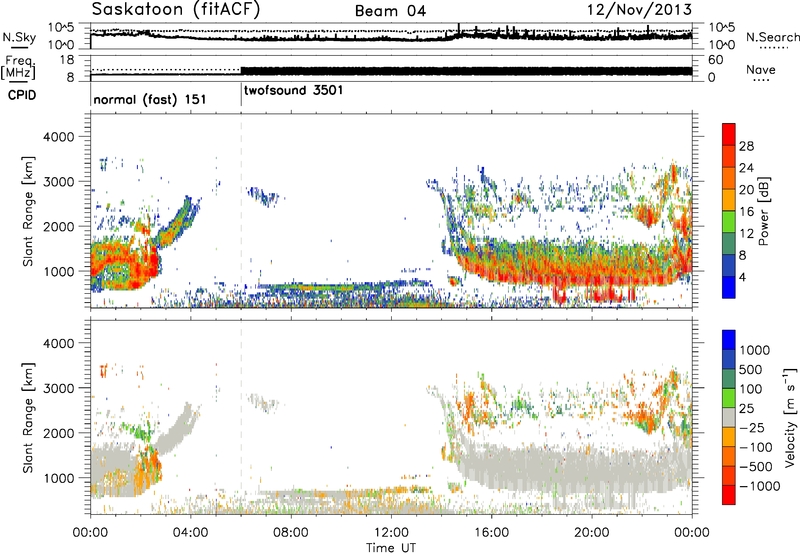Click the 04:00 time axis tick label
This screenshot has width=800, height=554.
click(x=190, y=533)
